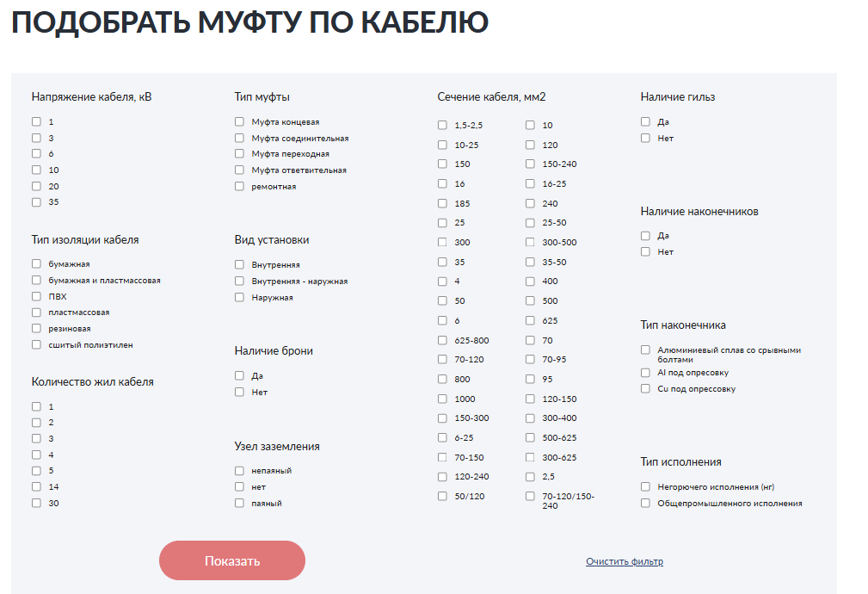
Task: Check сшитый полиэтилен insulation type
Action: 36,344
